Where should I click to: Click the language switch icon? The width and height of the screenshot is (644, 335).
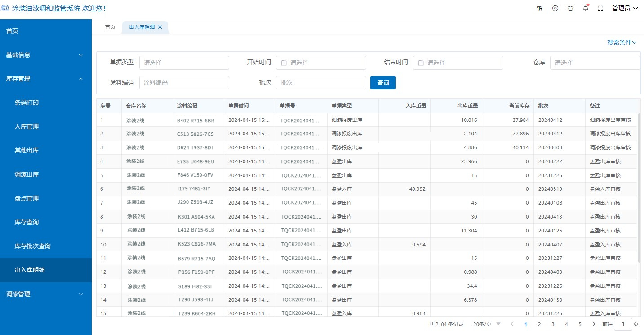coord(555,9)
